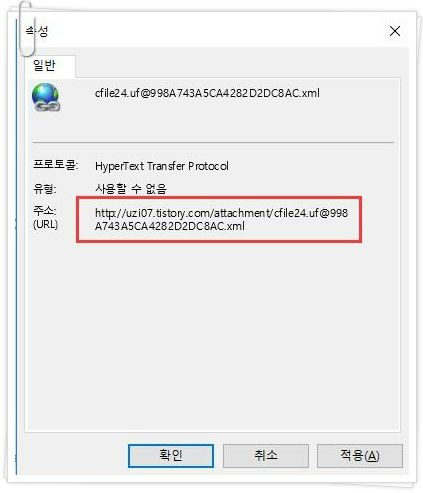Click the globe internet shortcut icon
This screenshot has height=493, width=423.
pos(46,97)
